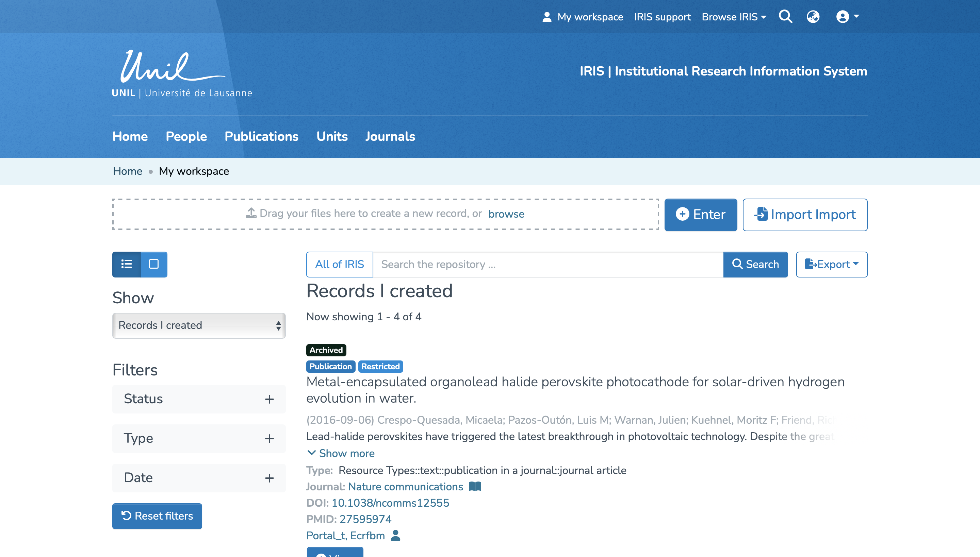Open the user account avatar menu

pyautogui.click(x=847, y=17)
